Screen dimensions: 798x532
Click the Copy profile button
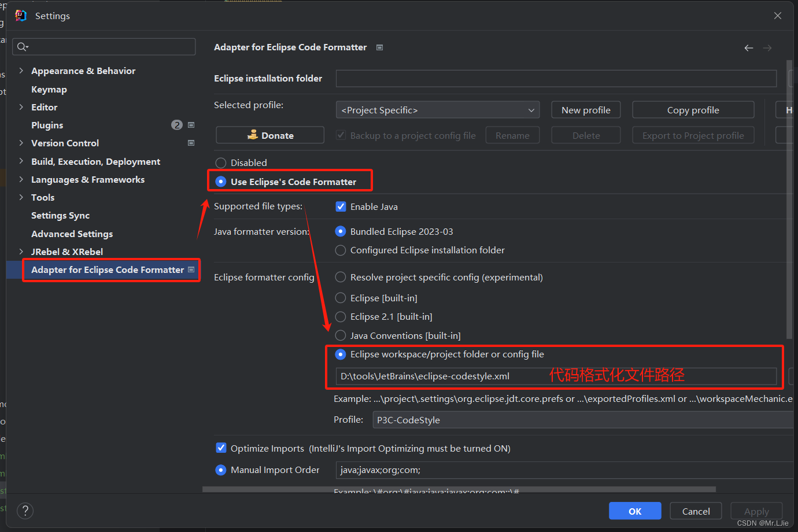693,110
